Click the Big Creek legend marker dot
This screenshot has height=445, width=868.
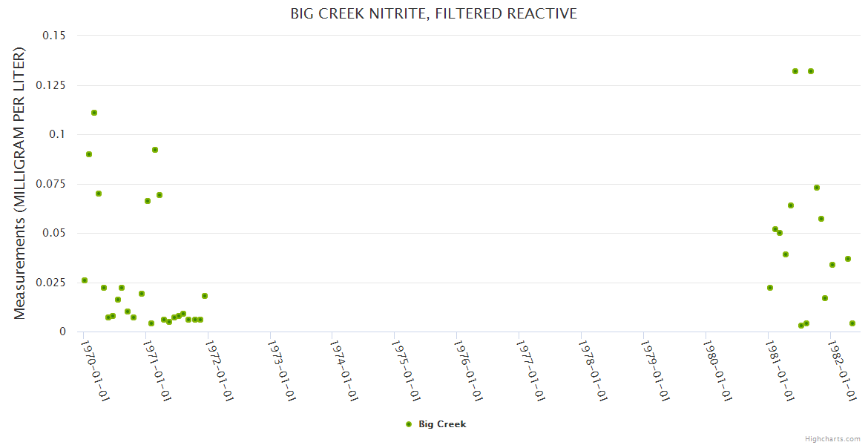[409, 424]
